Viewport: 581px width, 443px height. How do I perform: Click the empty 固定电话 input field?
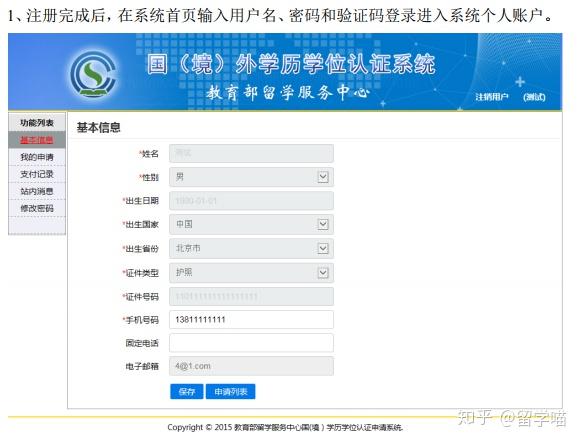coord(251,343)
